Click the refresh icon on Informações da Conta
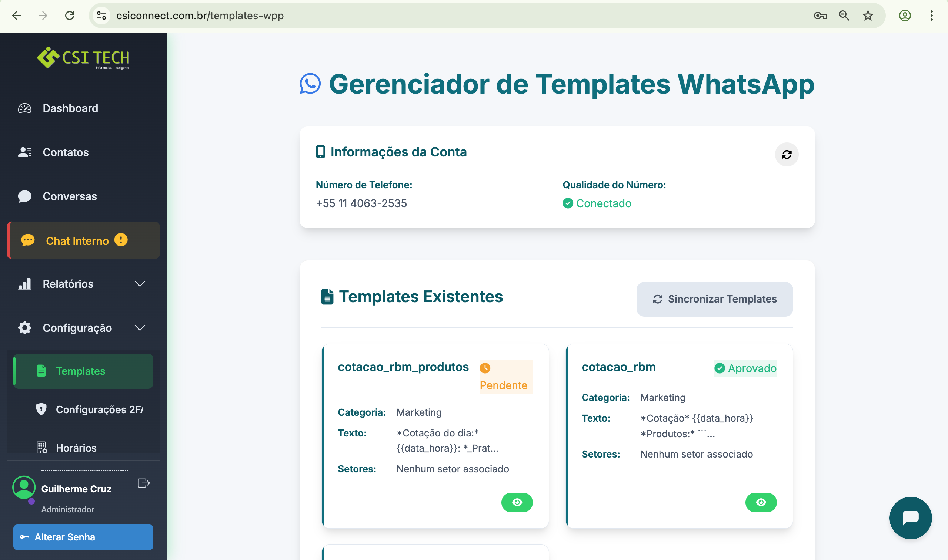Screen dimensions: 948x560 tap(787, 154)
